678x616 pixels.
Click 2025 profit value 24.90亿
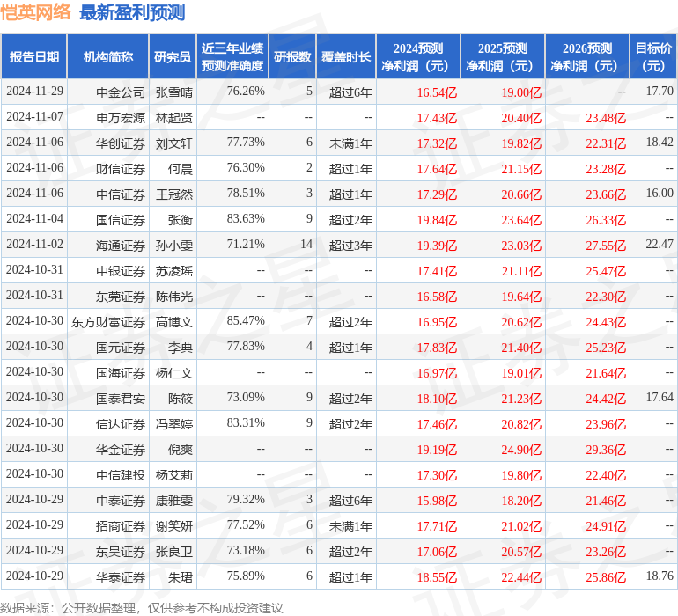pos(521,450)
